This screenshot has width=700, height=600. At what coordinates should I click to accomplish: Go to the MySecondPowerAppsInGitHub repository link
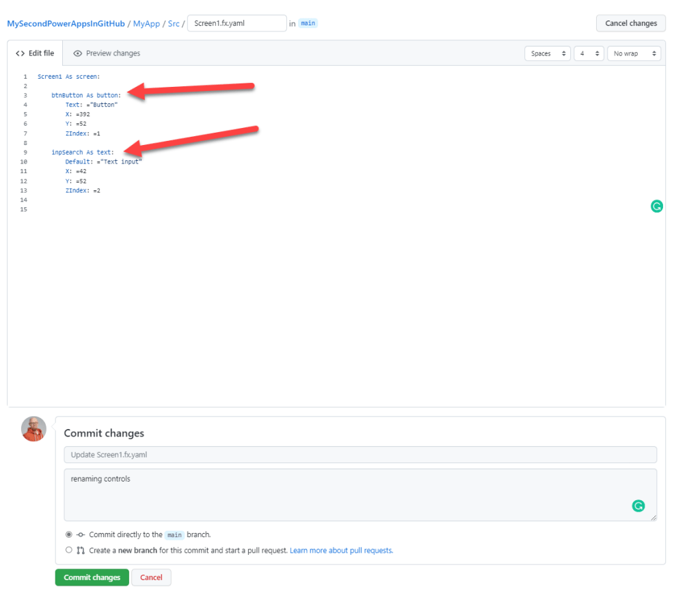tap(66, 23)
